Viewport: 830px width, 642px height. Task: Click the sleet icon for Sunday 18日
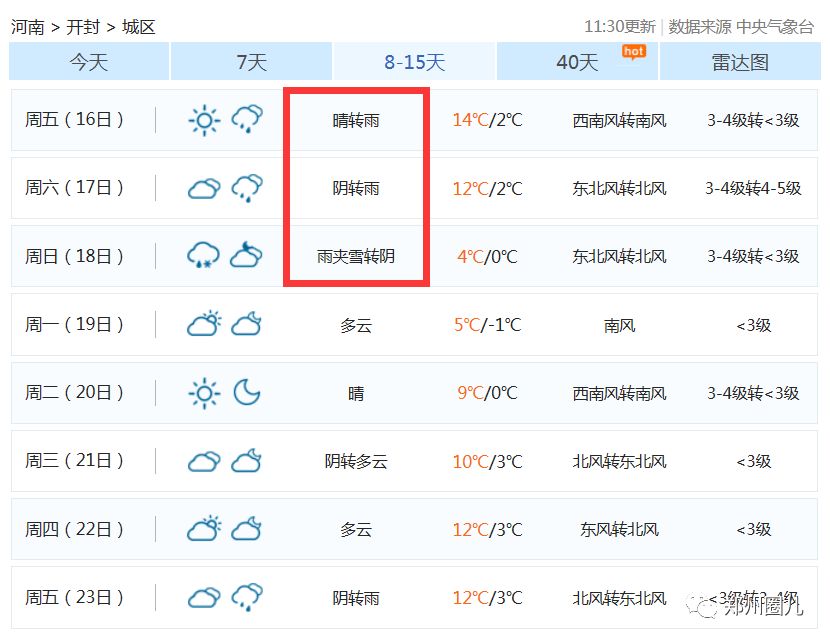[x=204, y=256]
